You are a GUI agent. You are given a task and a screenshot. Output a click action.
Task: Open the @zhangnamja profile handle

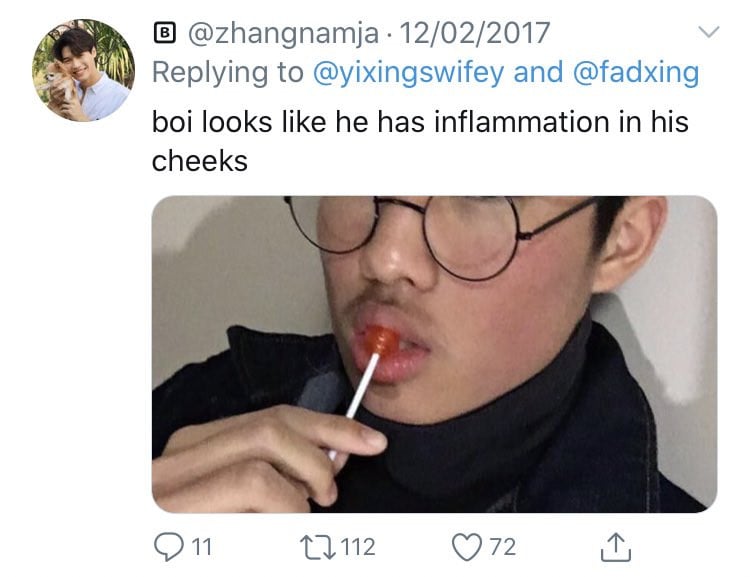pyautogui.click(x=283, y=34)
